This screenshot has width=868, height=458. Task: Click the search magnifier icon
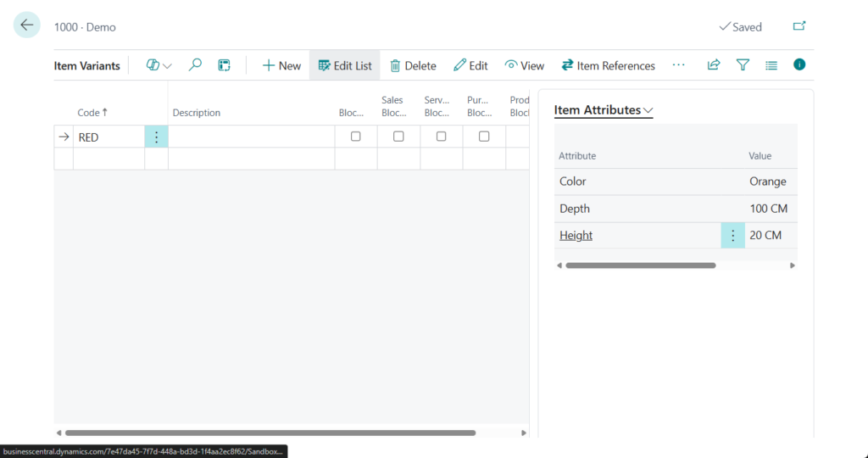pos(195,65)
